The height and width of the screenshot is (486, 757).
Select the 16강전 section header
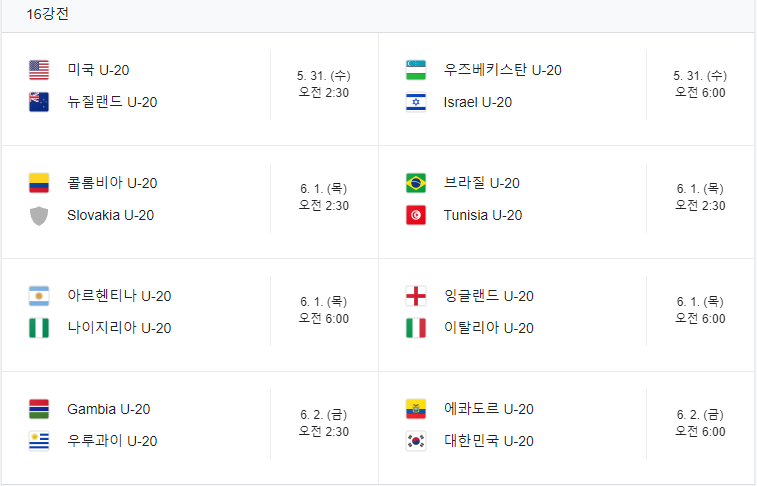[x=47, y=14]
